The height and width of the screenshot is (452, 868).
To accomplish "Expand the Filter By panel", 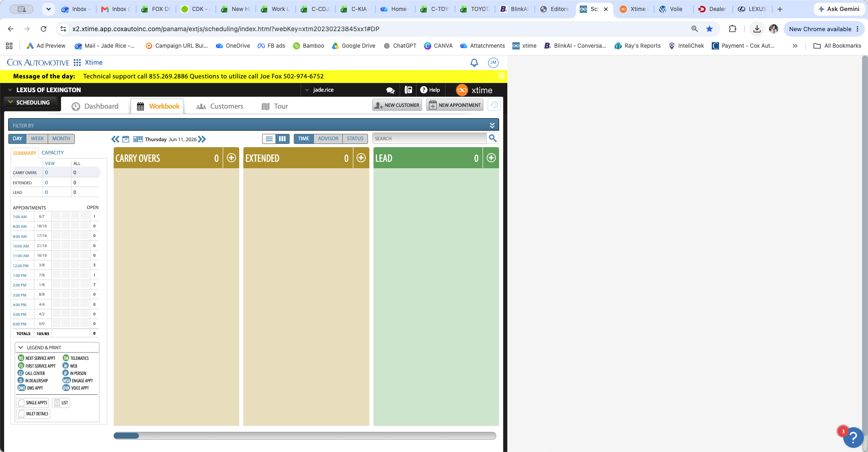I will tap(492, 125).
